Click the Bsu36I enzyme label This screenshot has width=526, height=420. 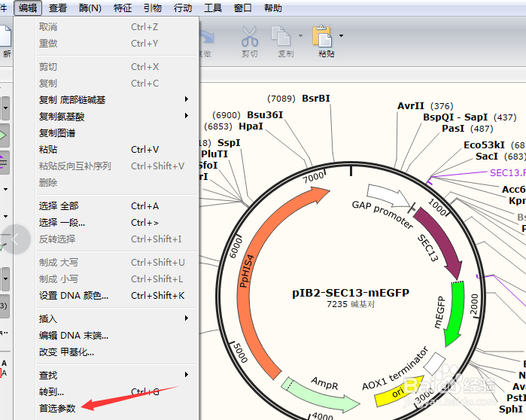tap(265, 114)
